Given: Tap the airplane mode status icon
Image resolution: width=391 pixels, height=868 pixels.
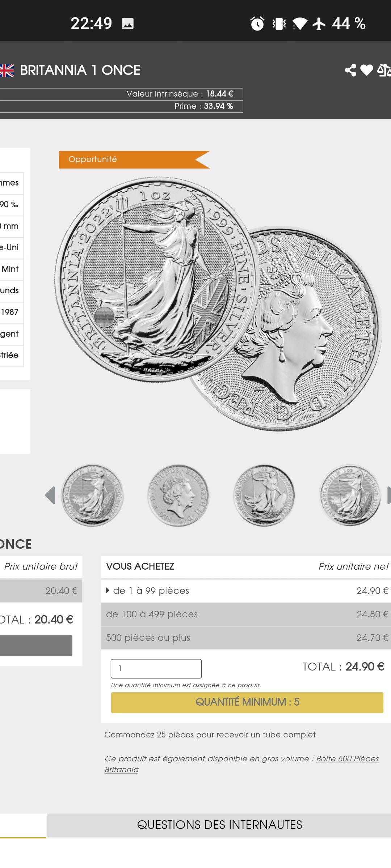Looking at the screenshot, I should [x=319, y=24].
